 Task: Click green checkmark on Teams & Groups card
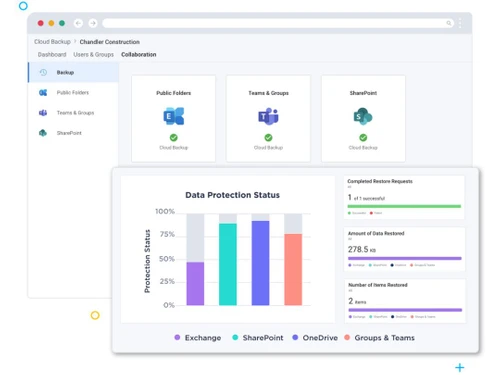[268, 137]
